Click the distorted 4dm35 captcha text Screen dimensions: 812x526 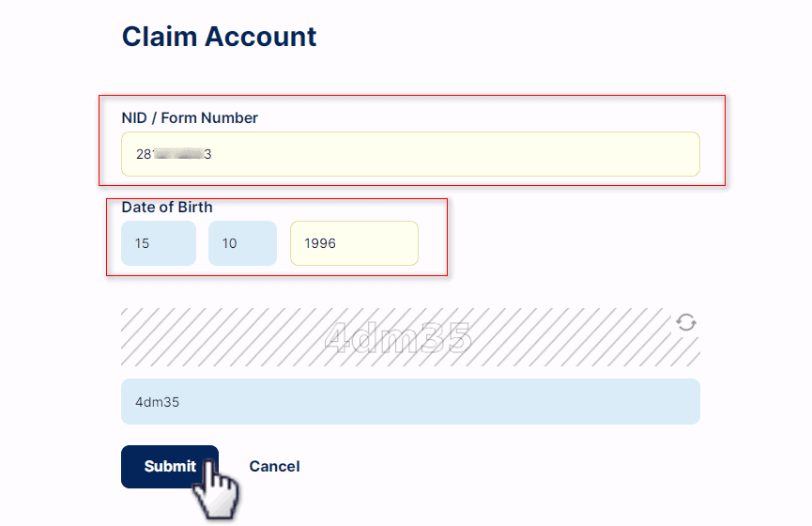coord(398,338)
